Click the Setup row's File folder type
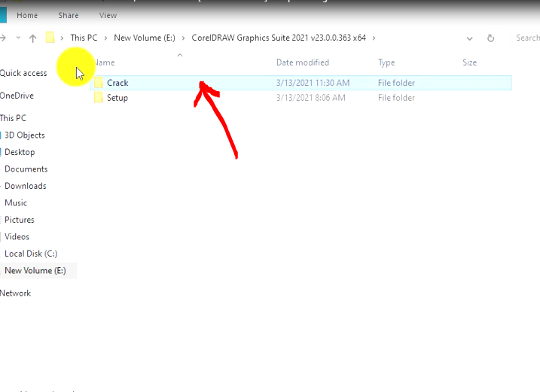Viewport: 540px width, 392px height. click(x=396, y=98)
